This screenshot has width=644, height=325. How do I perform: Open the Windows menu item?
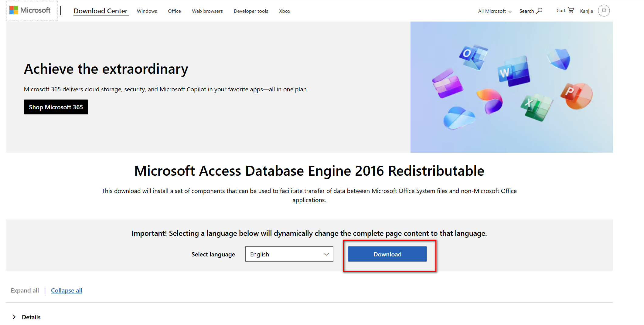tap(147, 11)
